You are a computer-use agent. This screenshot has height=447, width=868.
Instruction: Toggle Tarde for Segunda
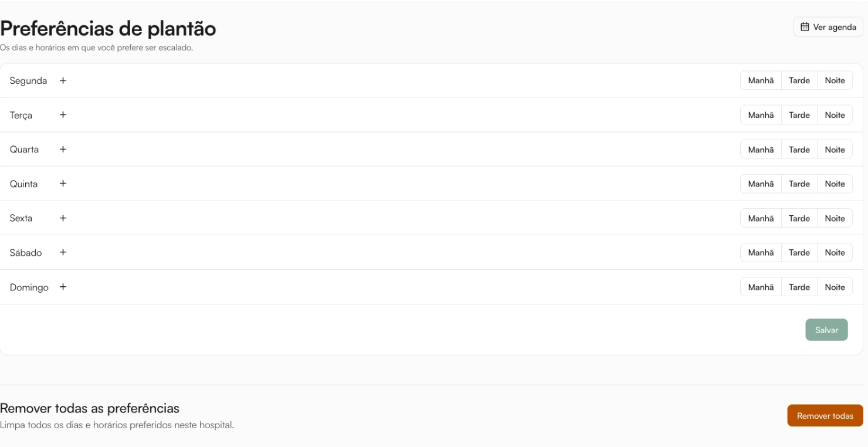pyautogui.click(x=799, y=80)
